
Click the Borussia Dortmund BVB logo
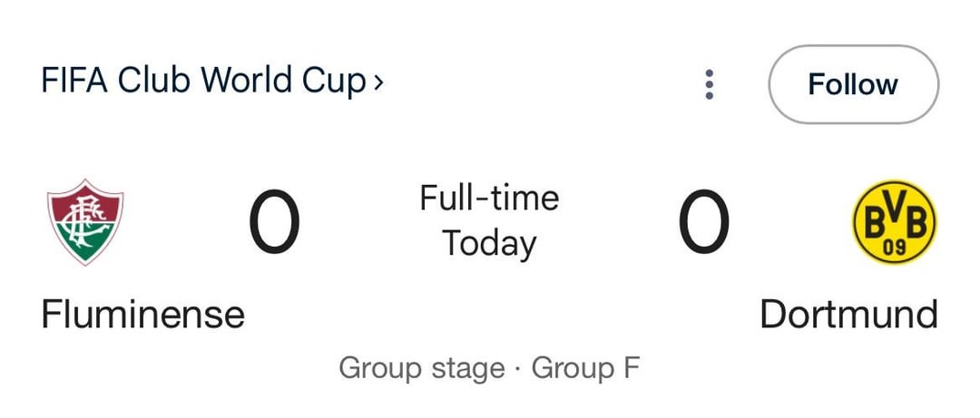894,221
